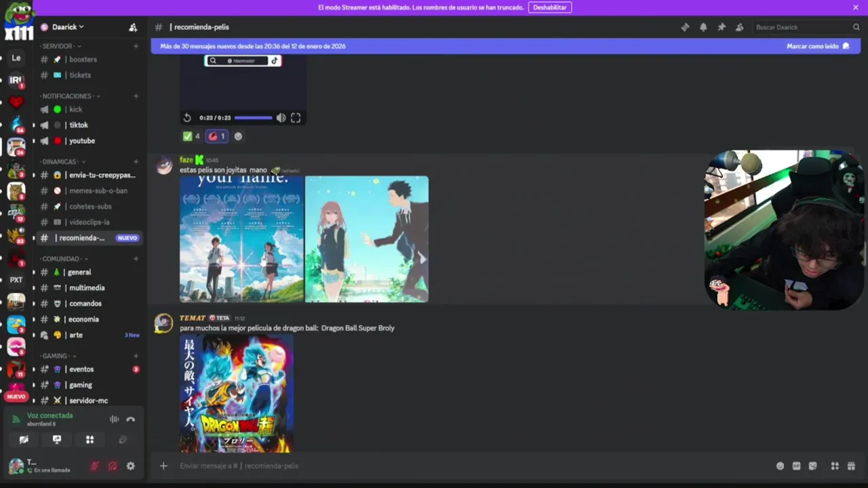Toggle noise suppression waveform icon
The height and width of the screenshot is (488, 868).
coord(114,420)
